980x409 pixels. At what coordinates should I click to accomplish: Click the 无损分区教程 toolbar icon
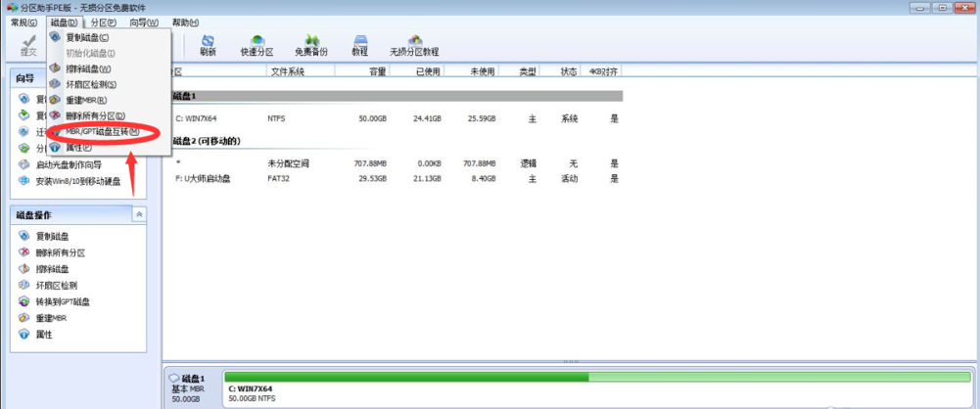tap(414, 45)
